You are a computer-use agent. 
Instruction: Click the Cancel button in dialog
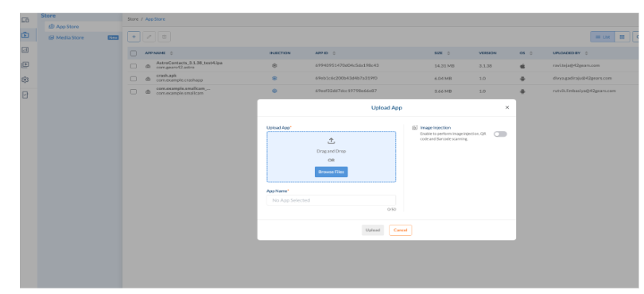coord(400,230)
